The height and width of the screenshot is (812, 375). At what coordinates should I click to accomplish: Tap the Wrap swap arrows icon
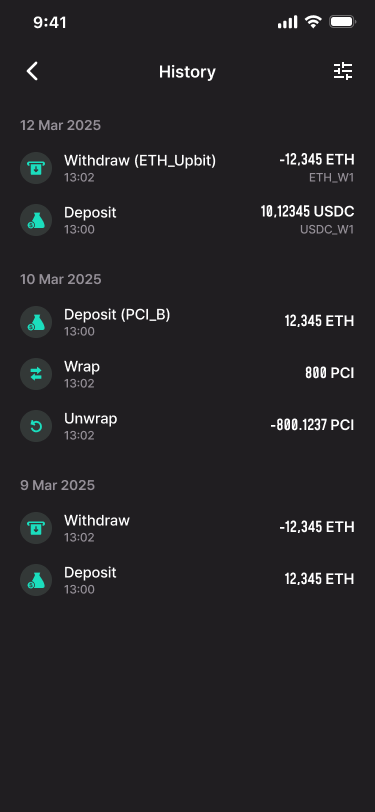pos(36,374)
